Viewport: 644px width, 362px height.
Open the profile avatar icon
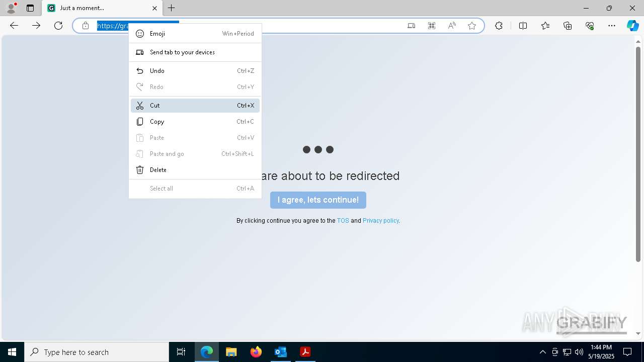click(x=11, y=8)
